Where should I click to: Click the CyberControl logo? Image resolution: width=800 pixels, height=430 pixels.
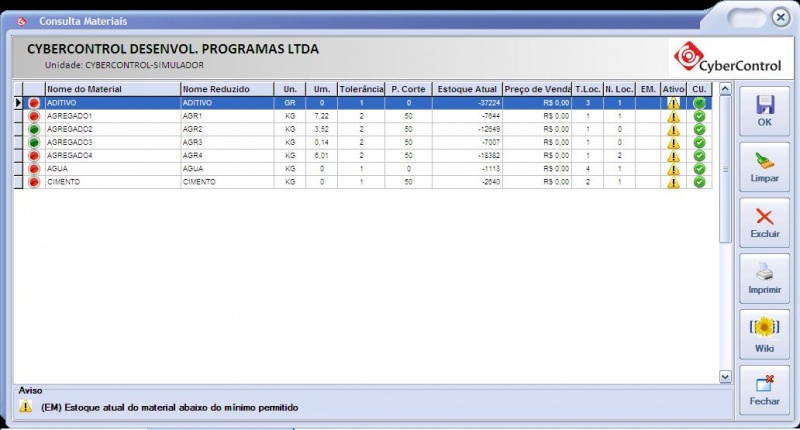[x=728, y=57]
